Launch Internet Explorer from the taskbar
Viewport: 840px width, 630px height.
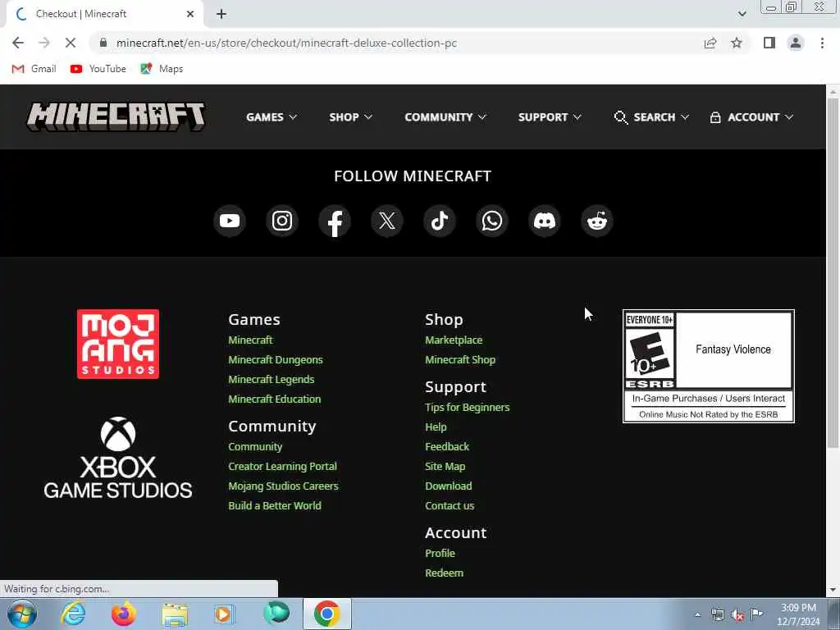coord(73,614)
